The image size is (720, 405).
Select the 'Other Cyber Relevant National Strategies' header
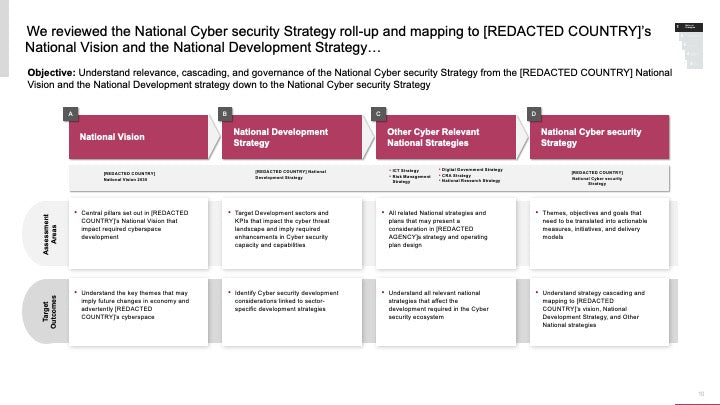[446, 137]
